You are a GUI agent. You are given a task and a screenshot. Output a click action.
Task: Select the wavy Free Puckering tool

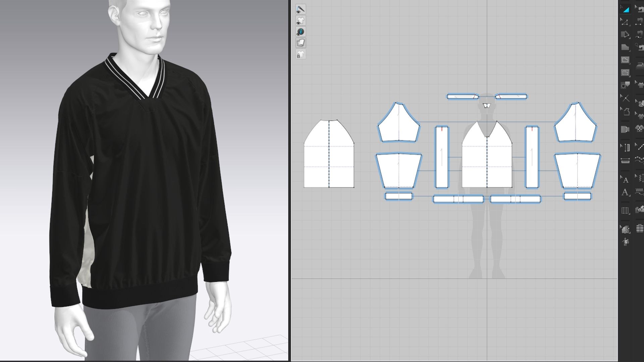(x=640, y=192)
